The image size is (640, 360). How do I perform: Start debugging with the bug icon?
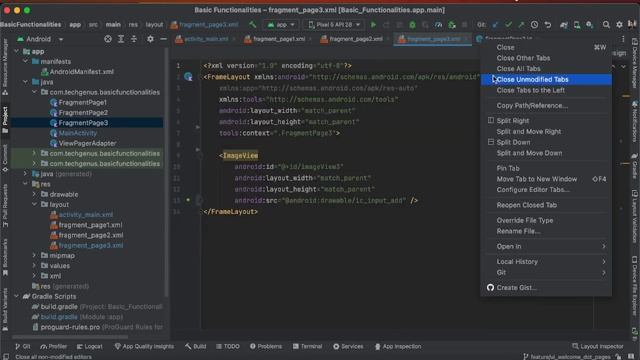pyautogui.click(x=412, y=24)
